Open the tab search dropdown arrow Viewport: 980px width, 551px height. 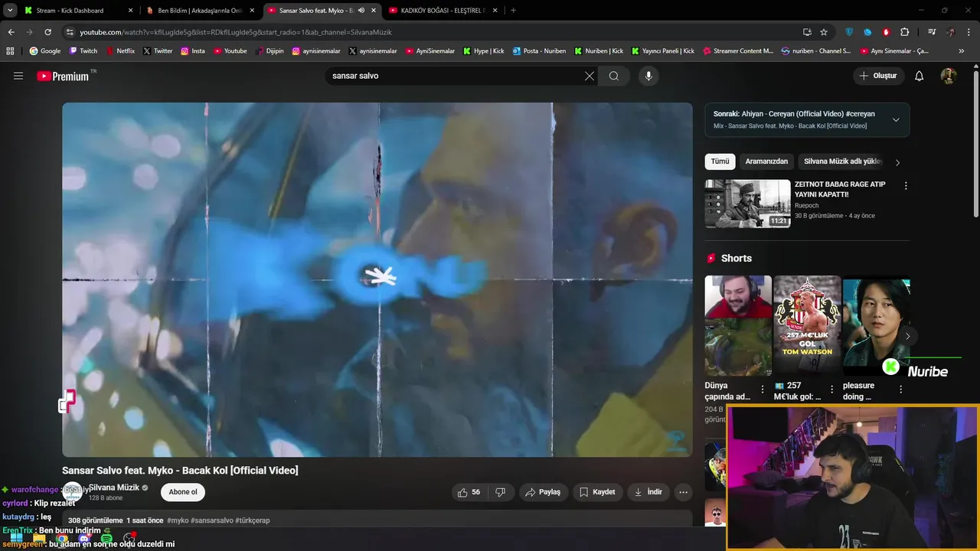click(10, 10)
